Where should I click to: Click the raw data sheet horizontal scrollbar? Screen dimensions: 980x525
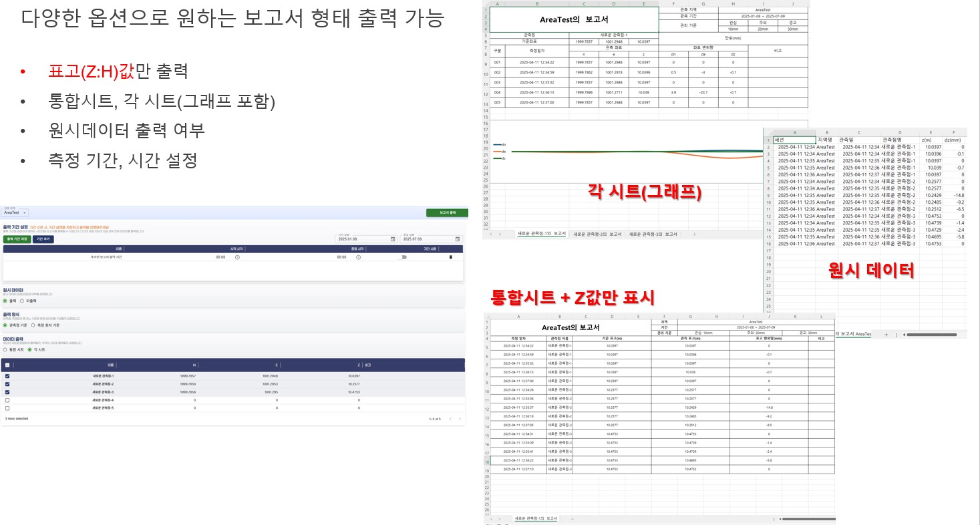coord(929,334)
